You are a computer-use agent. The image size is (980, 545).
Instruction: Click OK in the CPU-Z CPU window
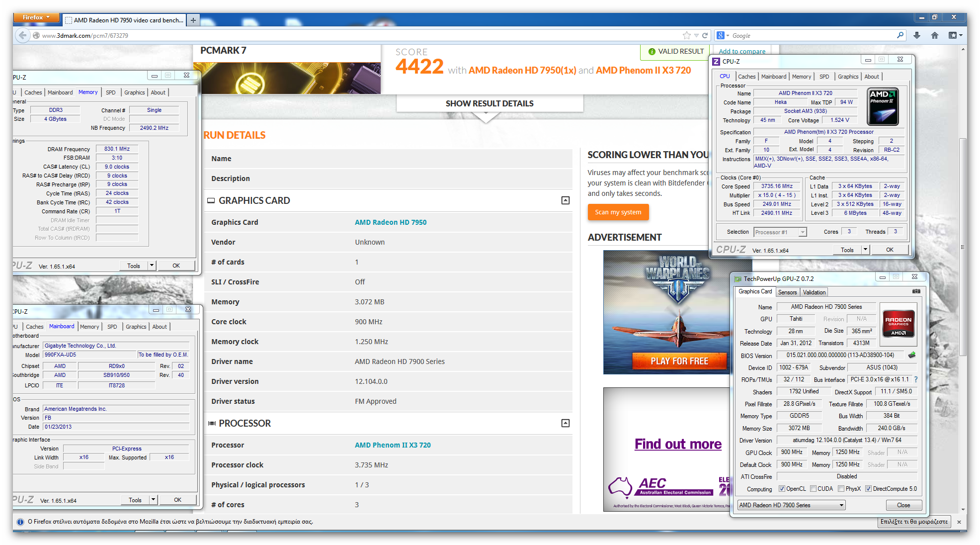890,250
